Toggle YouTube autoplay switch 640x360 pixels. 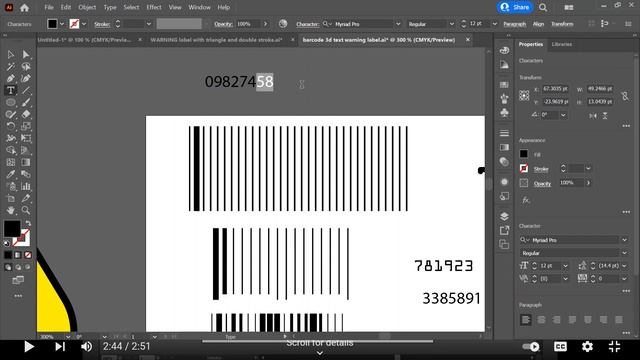point(531,347)
